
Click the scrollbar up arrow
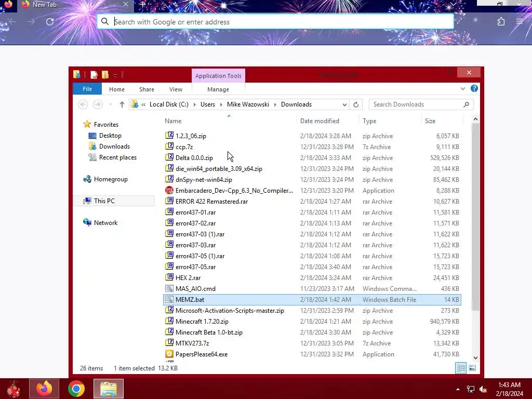click(x=475, y=119)
